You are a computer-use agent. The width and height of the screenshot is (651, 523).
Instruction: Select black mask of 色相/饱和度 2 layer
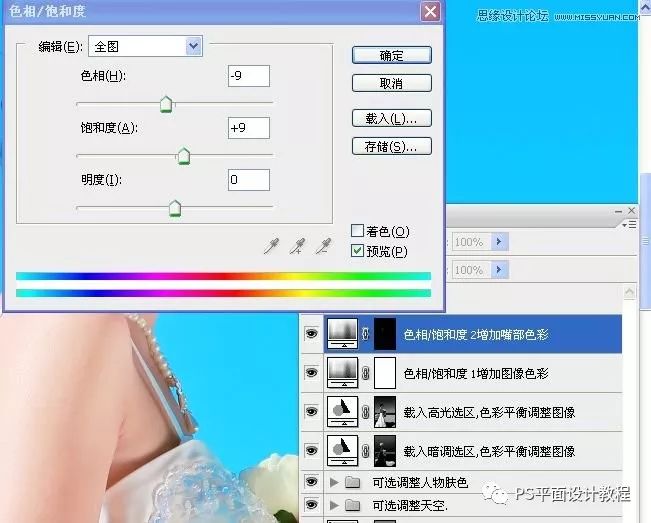(385, 334)
